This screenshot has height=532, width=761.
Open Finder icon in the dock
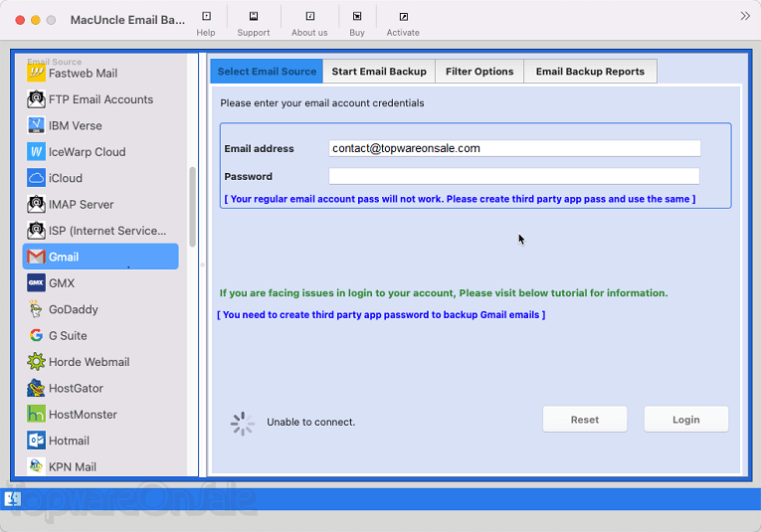pos(13,498)
